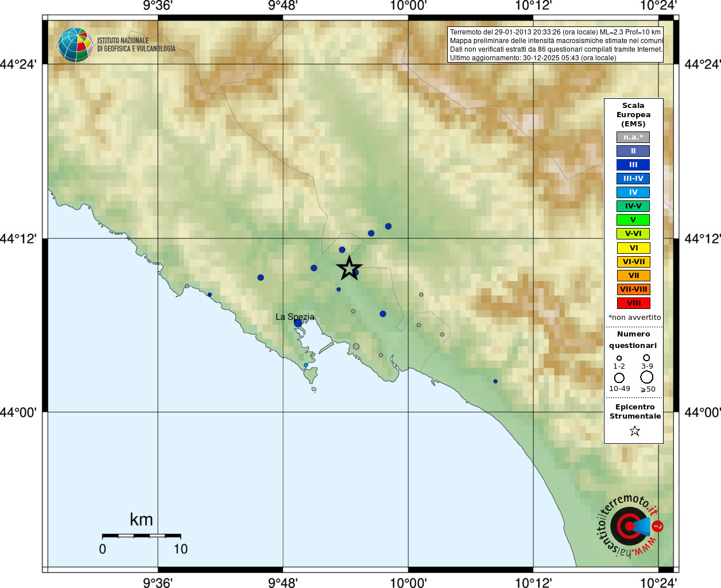This screenshot has height=588, width=721.
Task: Click the haisentitoilterremoto.it logo
Action: (x=630, y=526)
